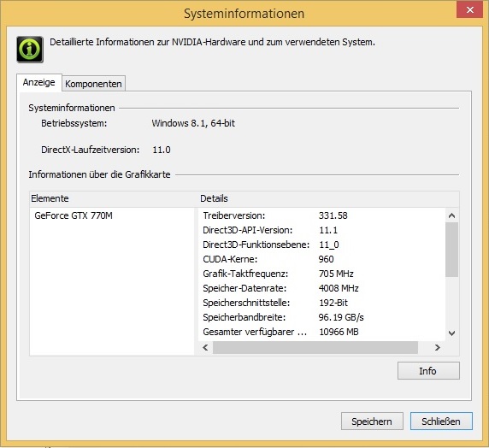This screenshot has width=489, height=448.
Task: Click the 4008 MHz value
Action: tap(339, 288)
